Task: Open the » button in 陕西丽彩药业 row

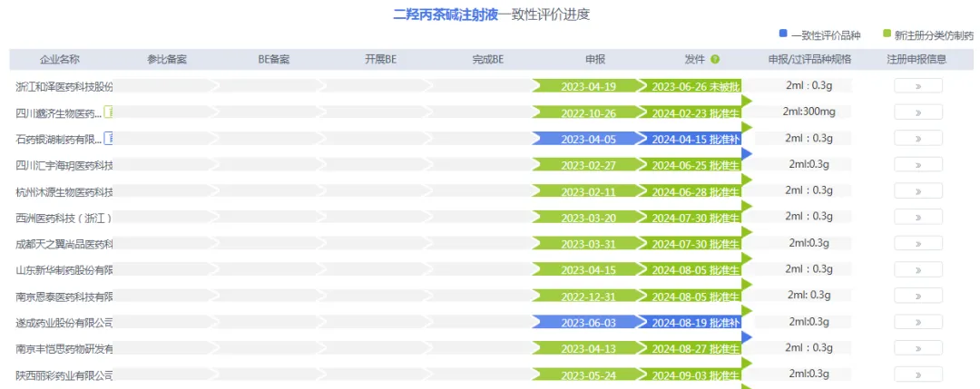Action: 918,374
